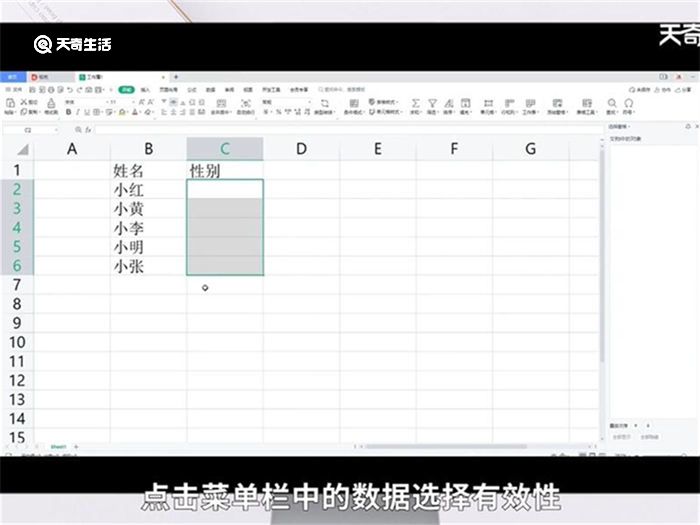
Task: Switch to the 开始 (Home) ribbon tab
Action: [123, 89]
